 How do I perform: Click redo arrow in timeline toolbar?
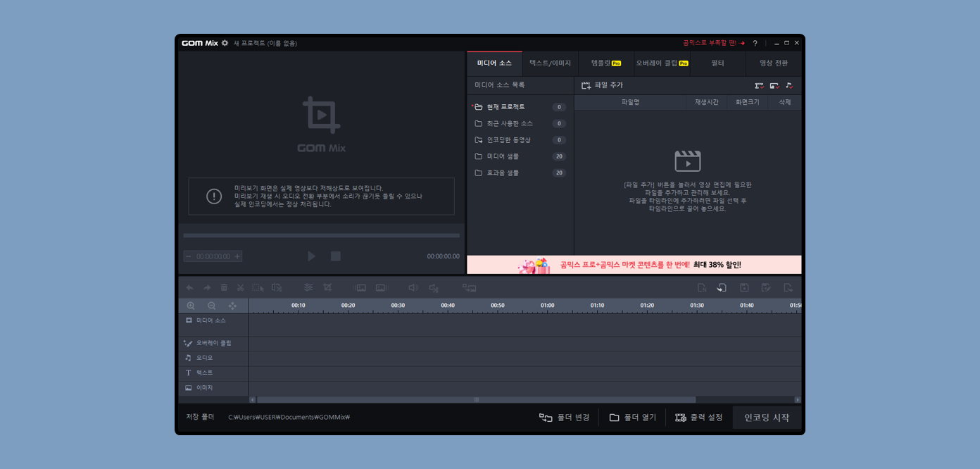point(207,287)
